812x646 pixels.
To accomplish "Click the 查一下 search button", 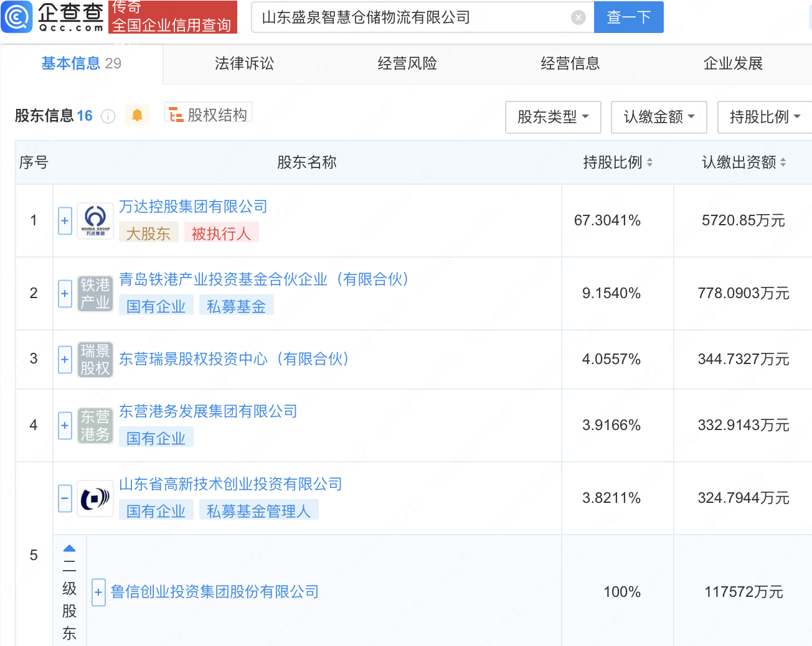I will 628,17.
